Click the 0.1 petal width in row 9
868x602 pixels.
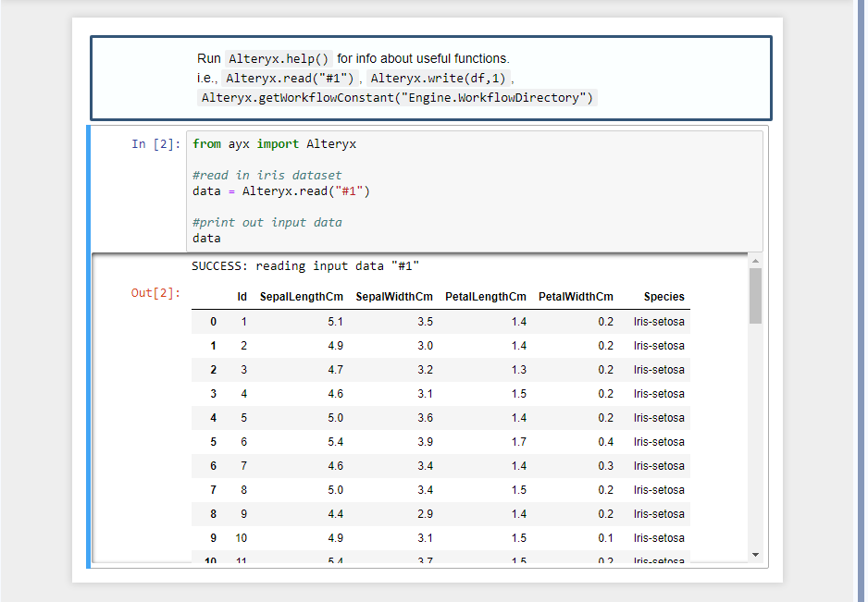pyautogui.click(x=605, y=538)
